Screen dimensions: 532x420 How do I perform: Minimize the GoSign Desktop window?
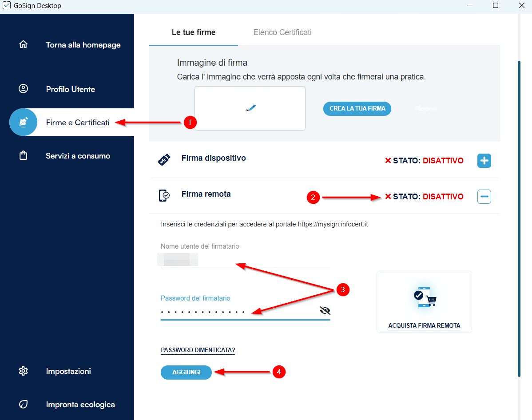click(x=469, y=5)
